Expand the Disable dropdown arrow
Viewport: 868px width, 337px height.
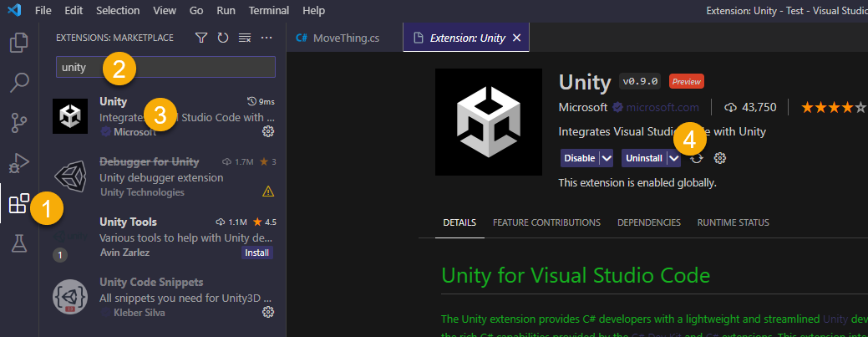(x=607, y=158)
